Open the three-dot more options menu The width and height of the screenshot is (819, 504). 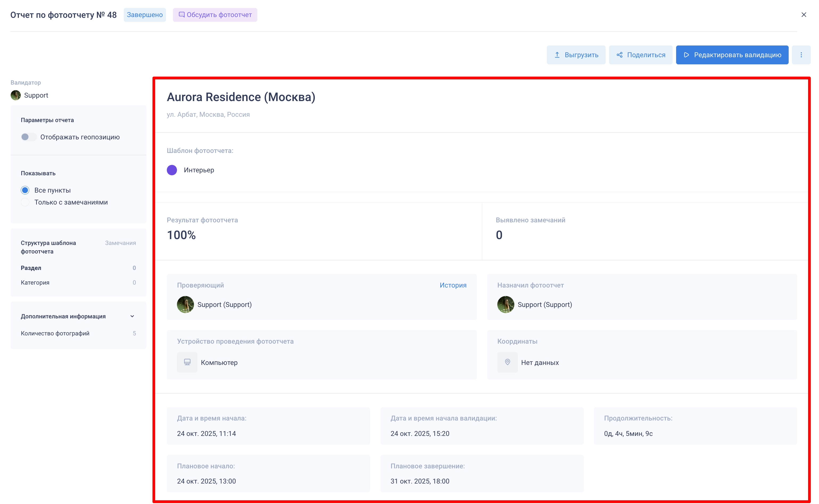tap(801, 55)
